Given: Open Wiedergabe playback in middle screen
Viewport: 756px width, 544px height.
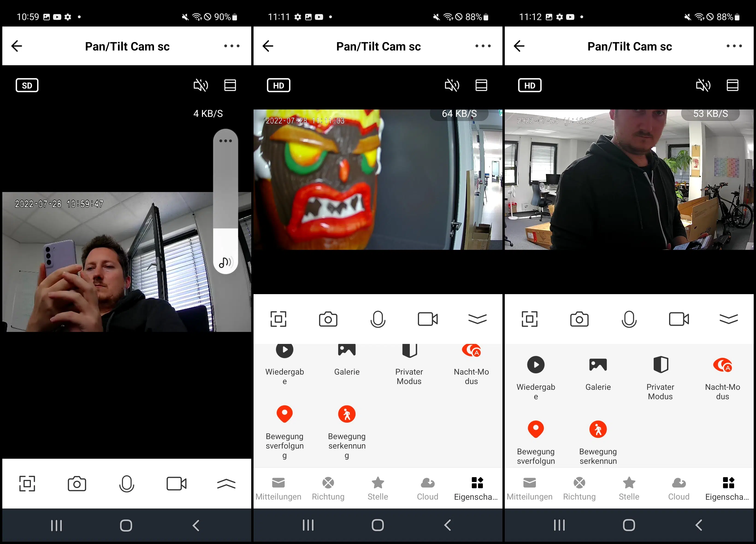Looking at the screenshot, I should click(285, 365).
